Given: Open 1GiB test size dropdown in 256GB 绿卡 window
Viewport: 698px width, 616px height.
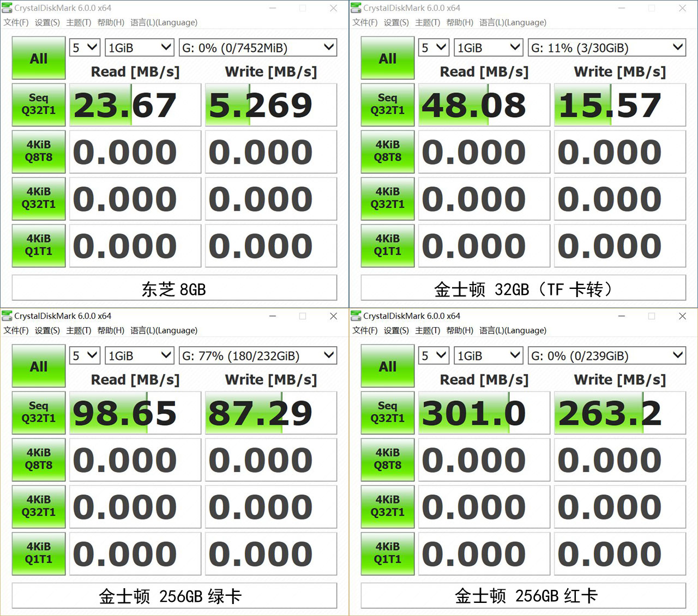Looking at the screenshot, I should [139, 355].
